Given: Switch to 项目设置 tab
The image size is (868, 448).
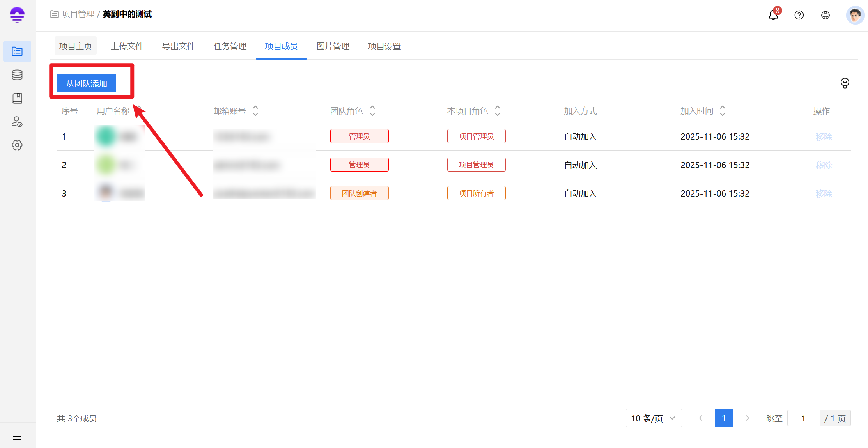Looking at the screenshot, I should point(384,46).
